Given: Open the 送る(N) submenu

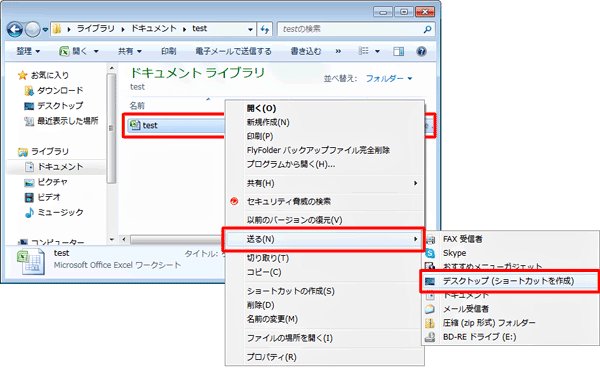Looking at the screenshot, I should pyautogui.click(x=324, y=239).
